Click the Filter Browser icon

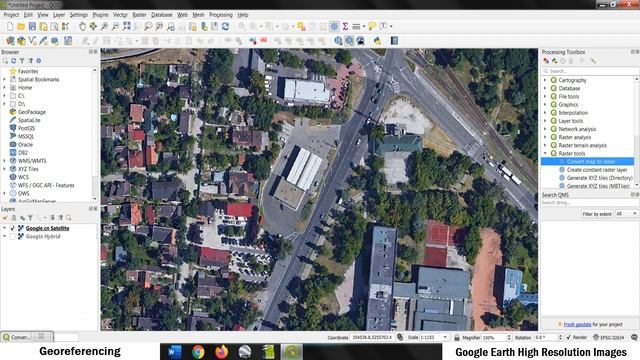point(22,61)
